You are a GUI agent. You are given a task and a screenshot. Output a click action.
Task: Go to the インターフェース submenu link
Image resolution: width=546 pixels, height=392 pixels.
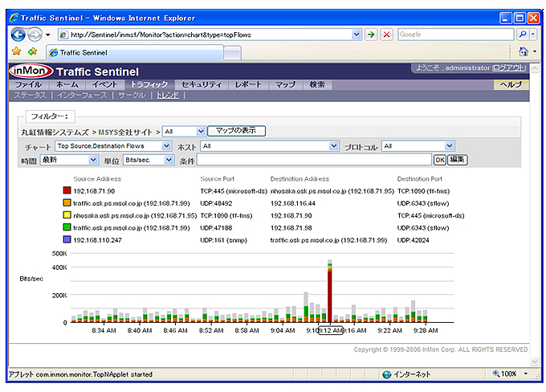click(82, 96)
